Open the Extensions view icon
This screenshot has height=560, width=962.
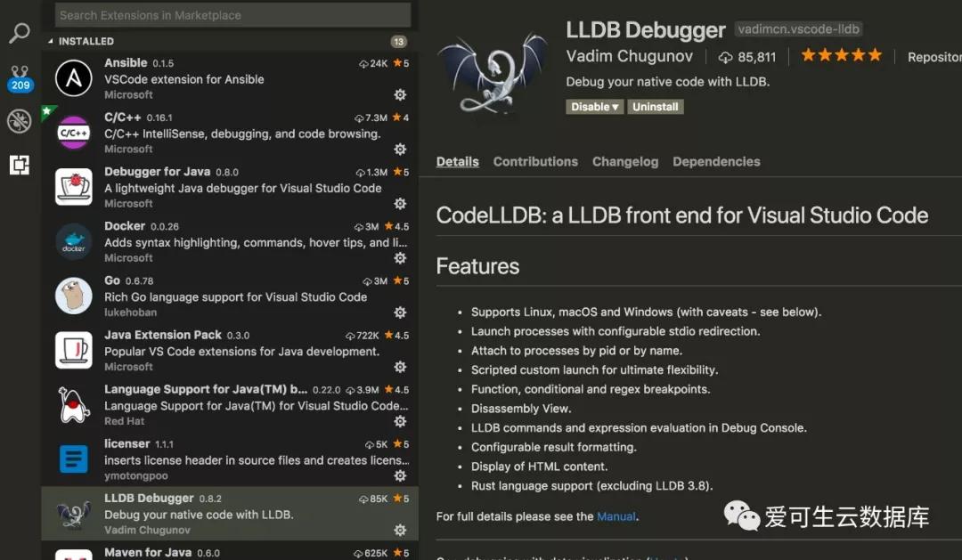[x=19, y=165]
